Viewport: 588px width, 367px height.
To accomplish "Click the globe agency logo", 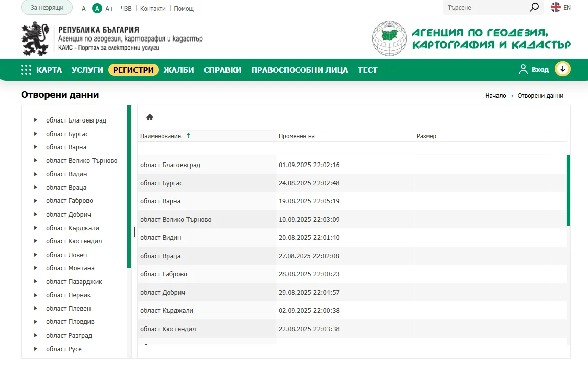I will (x=389, y=38).
